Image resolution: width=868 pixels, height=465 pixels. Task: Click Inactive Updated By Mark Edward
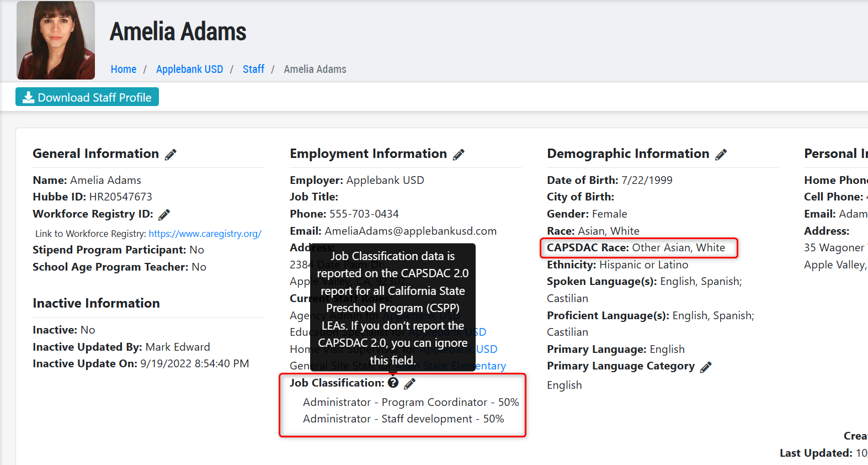pos(121,347)
